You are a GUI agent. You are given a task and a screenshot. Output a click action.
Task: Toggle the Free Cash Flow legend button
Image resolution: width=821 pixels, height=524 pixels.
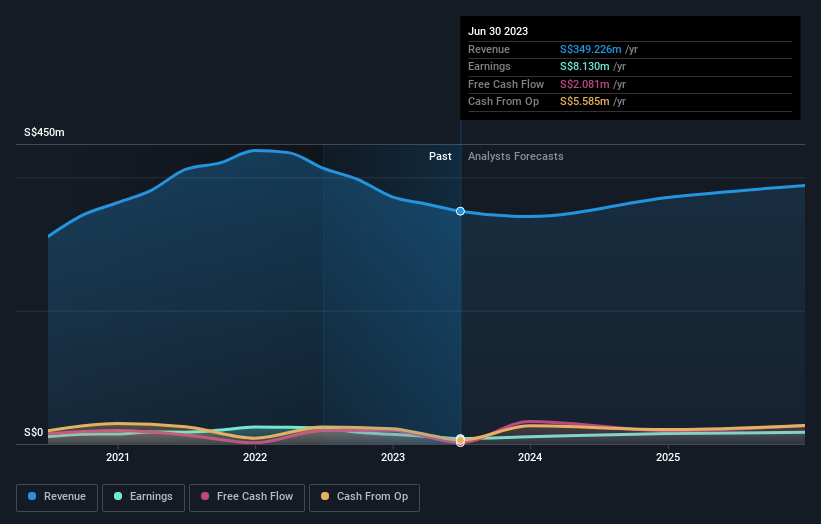click(247, 497)
